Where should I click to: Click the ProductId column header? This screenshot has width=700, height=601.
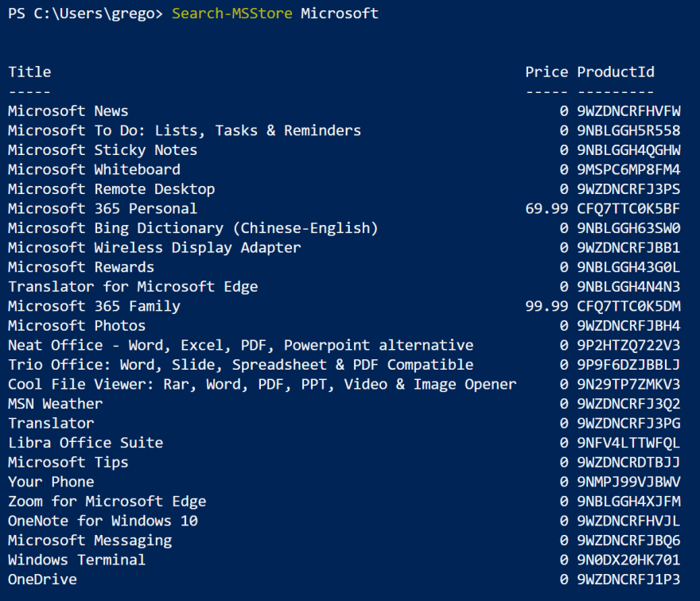tap(616, 72)
